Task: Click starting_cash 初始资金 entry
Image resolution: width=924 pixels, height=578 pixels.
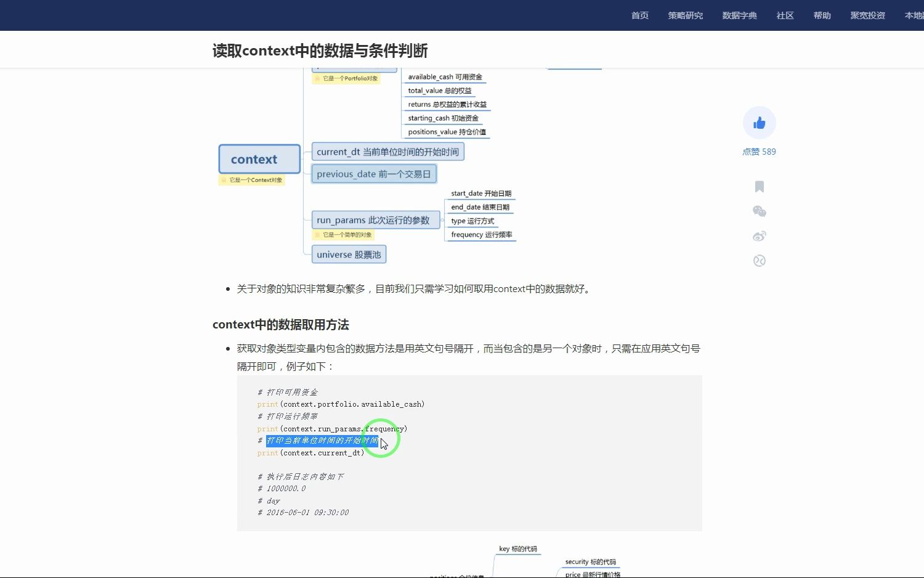Action: (x=443, y=118)
